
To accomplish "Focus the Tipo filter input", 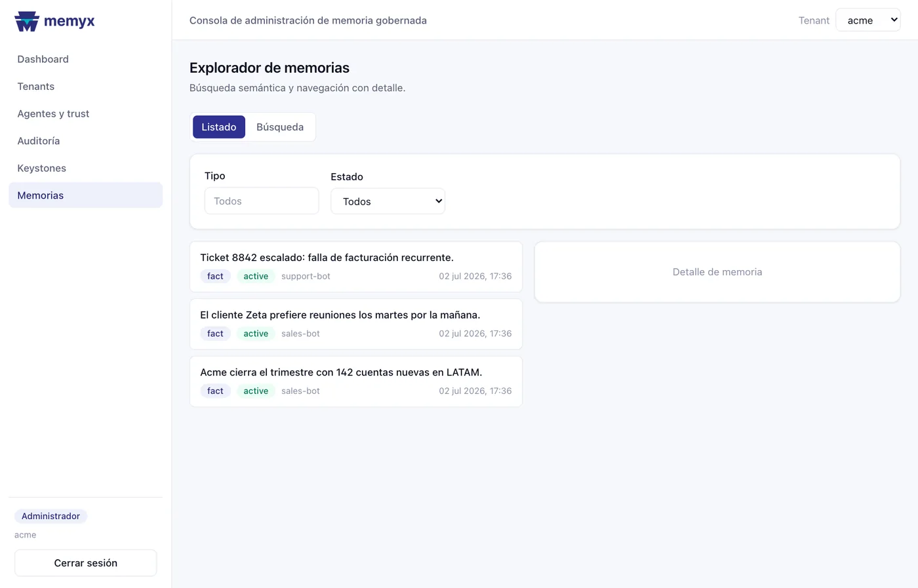I will coord(262,201).
